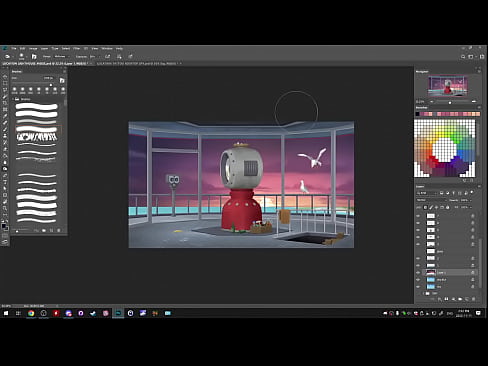Select the Move tool in the toolbar
488x366 pixels.
(5, 76)
